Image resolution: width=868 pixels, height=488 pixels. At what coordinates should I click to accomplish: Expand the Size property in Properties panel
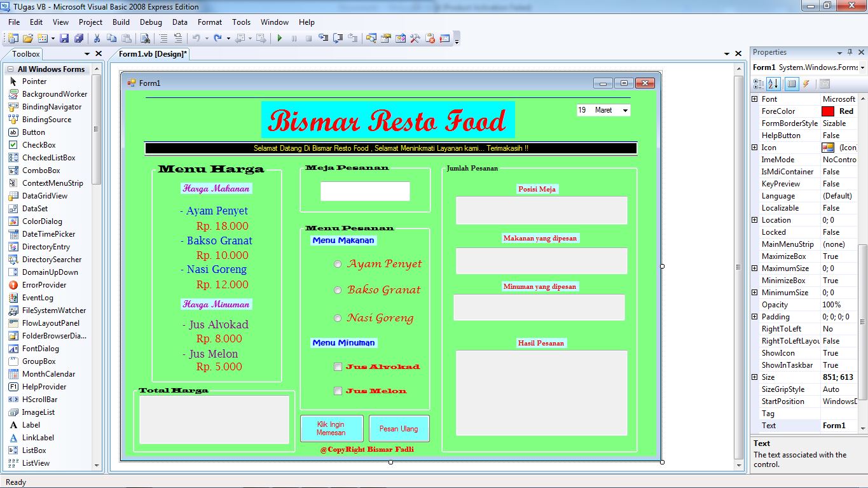click(755, 377)
